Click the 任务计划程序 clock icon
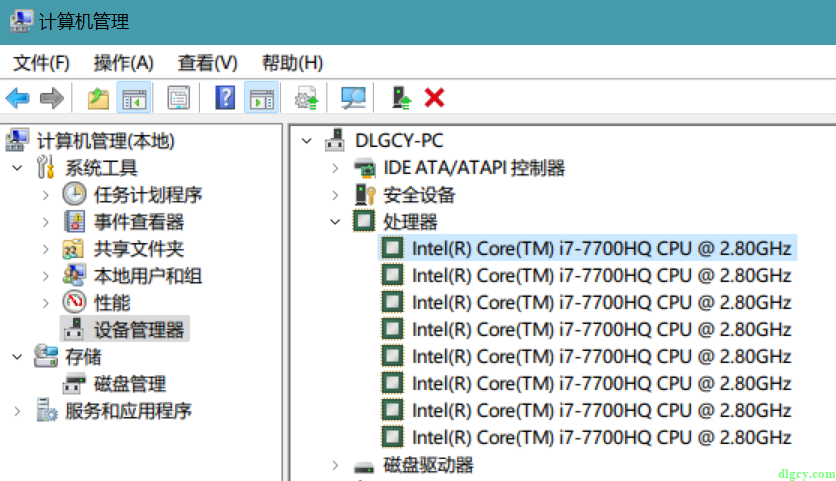This screenshot has width=836, height=481. point(74,194)
